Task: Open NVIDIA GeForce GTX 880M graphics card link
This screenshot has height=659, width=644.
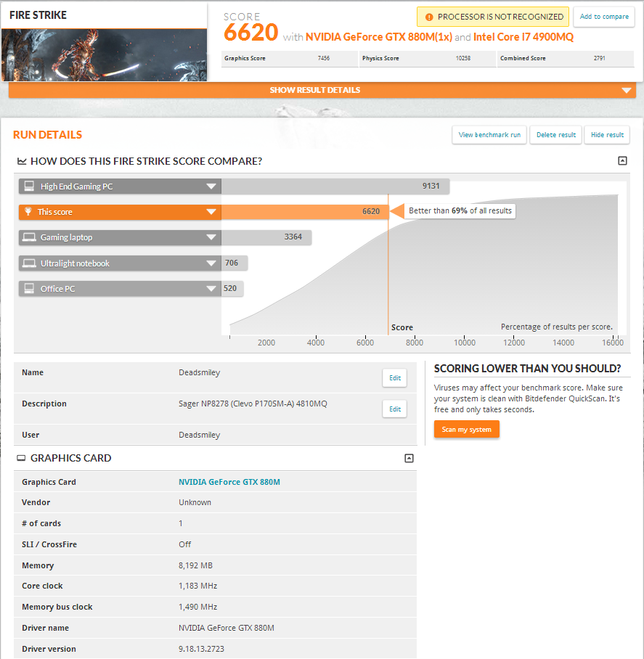Action: tap(229, 482)
